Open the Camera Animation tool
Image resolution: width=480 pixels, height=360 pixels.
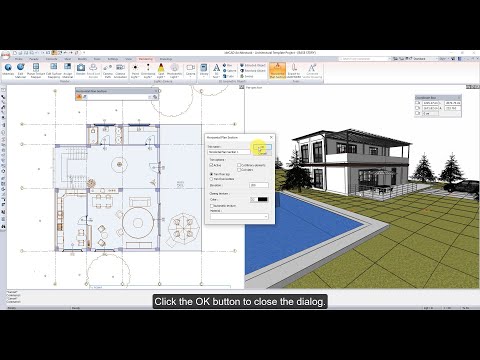point(120,70)
